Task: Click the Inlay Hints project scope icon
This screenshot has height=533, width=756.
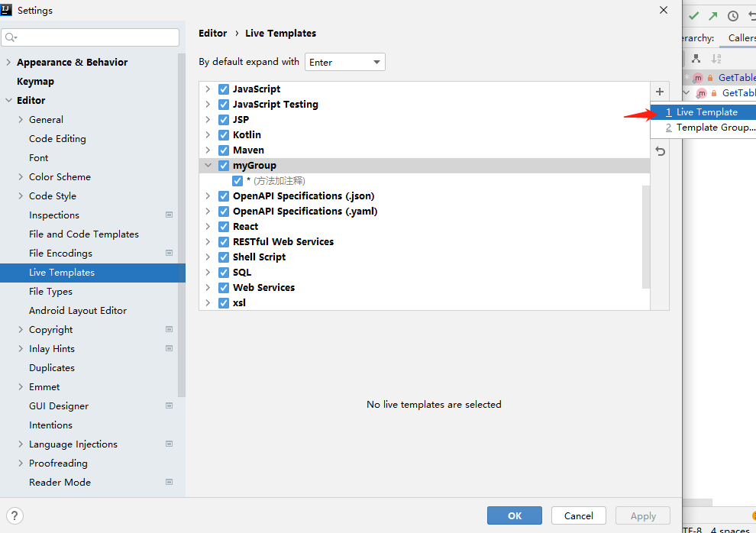Action: pyautogui.click(x=169, y=348)
